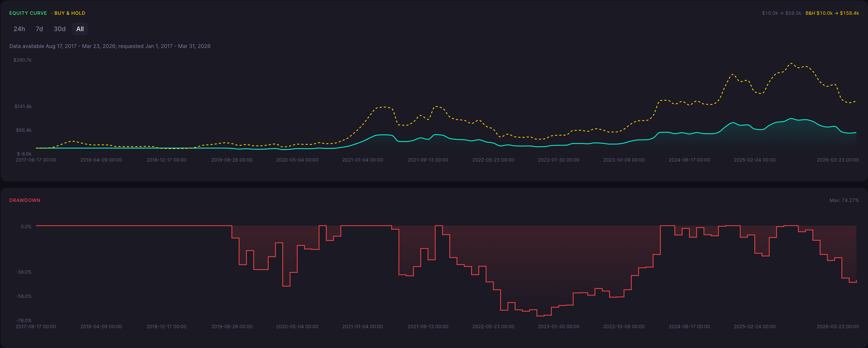Viewport: 868px width, 348px height.
Task: Click drawdown chart date 2022-05-23 00:00
Action: pyautogui.click(x=493, y=327)
